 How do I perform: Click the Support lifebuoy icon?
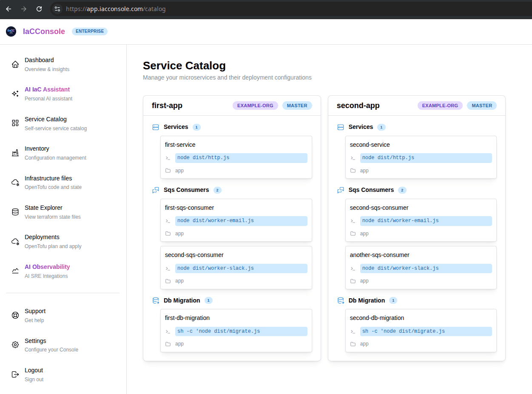tap(15, 315)
